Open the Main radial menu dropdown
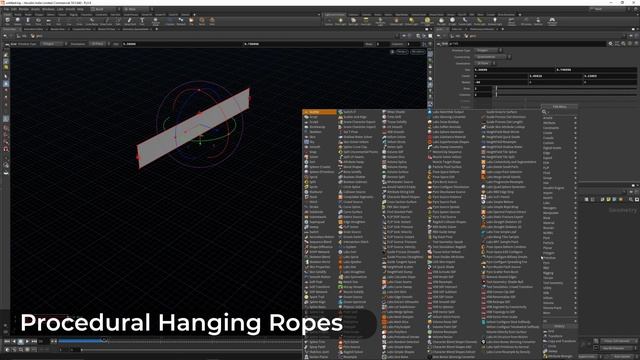 138,9
